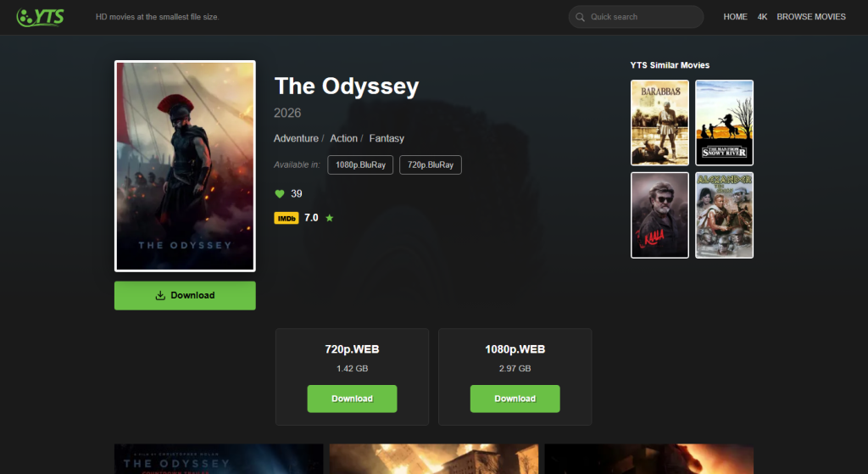Open the HOME menu item

click(x=735, y=17)
